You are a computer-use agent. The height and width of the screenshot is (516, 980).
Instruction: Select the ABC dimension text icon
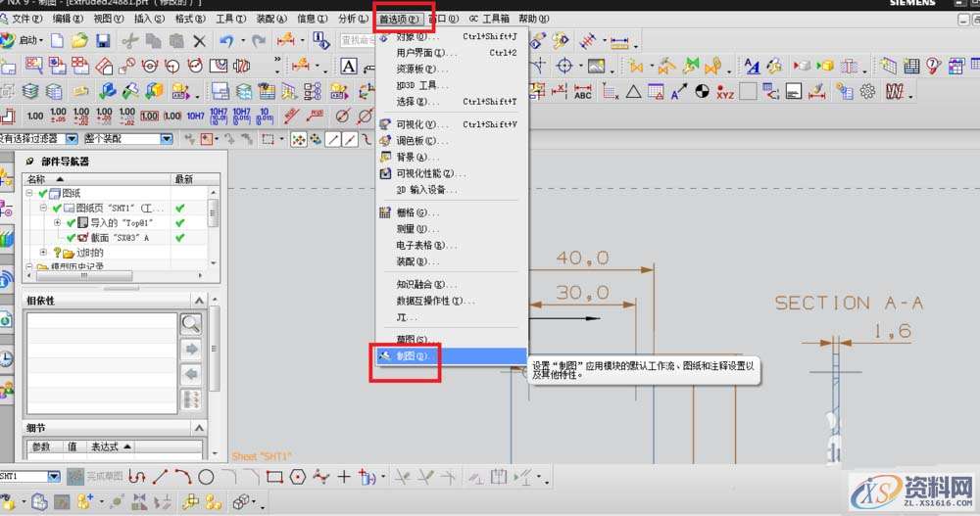coord(583,92)
